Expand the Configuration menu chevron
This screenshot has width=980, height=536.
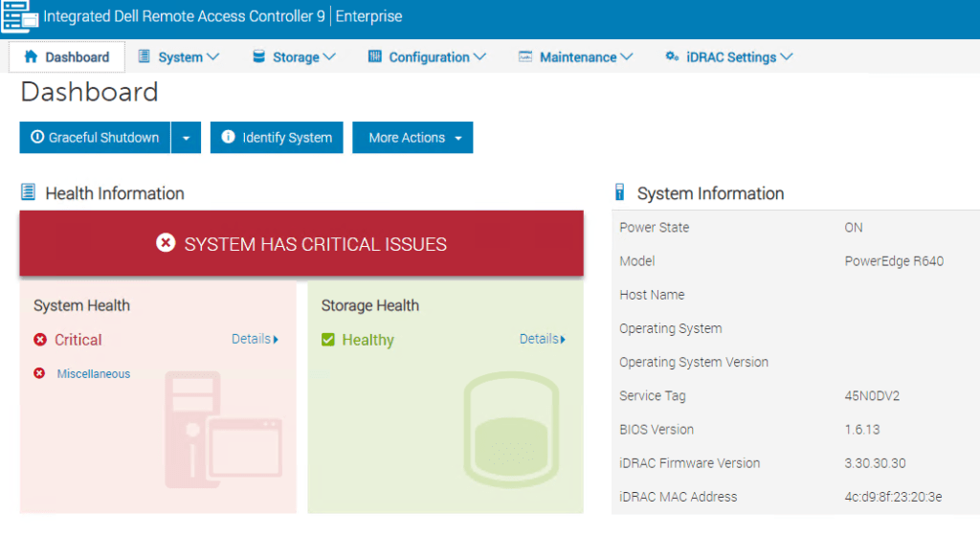pos(479,56)
